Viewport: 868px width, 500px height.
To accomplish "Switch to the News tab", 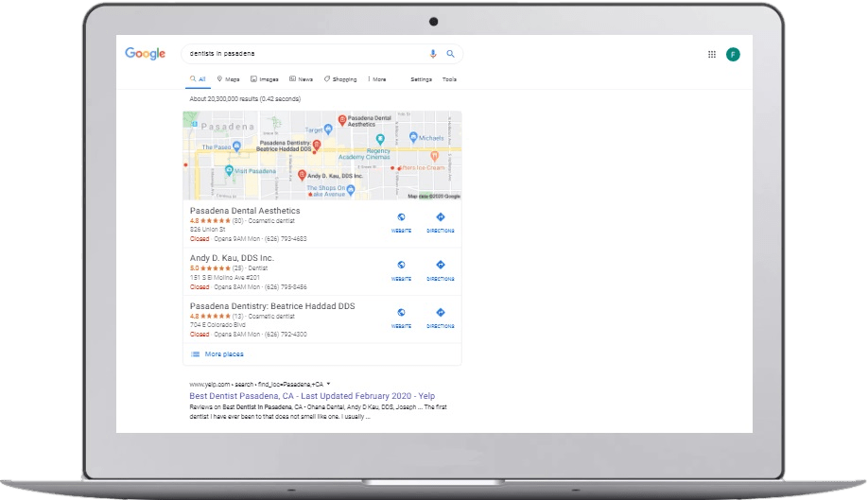I will pos(301,79).
